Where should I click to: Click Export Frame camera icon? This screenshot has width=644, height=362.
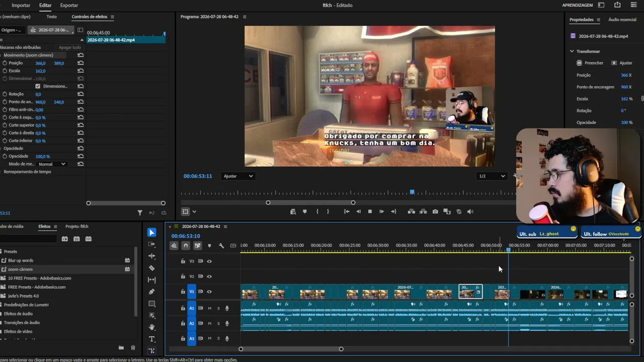(435, 212)
